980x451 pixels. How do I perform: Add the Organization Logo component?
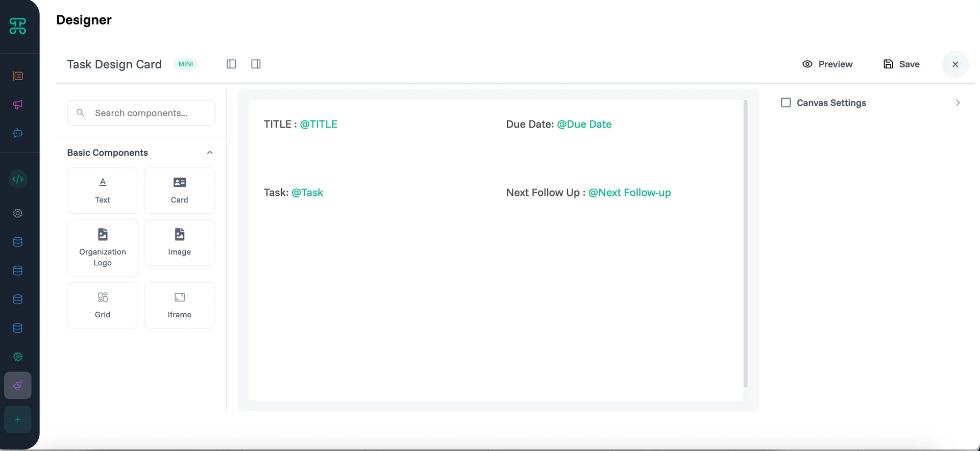[103, 248]
